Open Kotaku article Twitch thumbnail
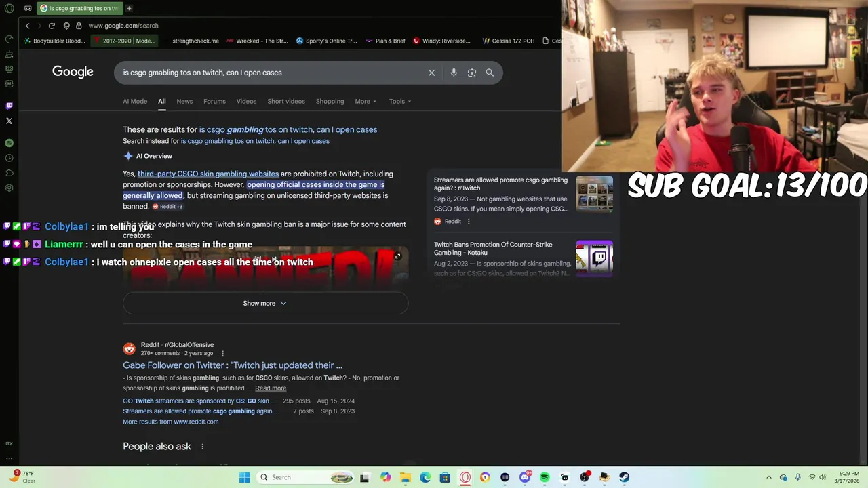The width and height of the screenshot is (868, 488). pyautogui.click(x=594, y=258)
